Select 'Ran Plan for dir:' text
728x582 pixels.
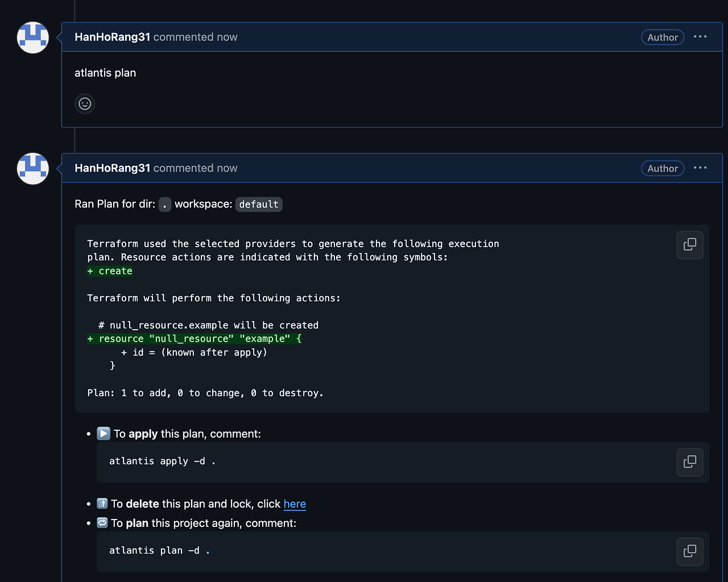tap(115, 204)
